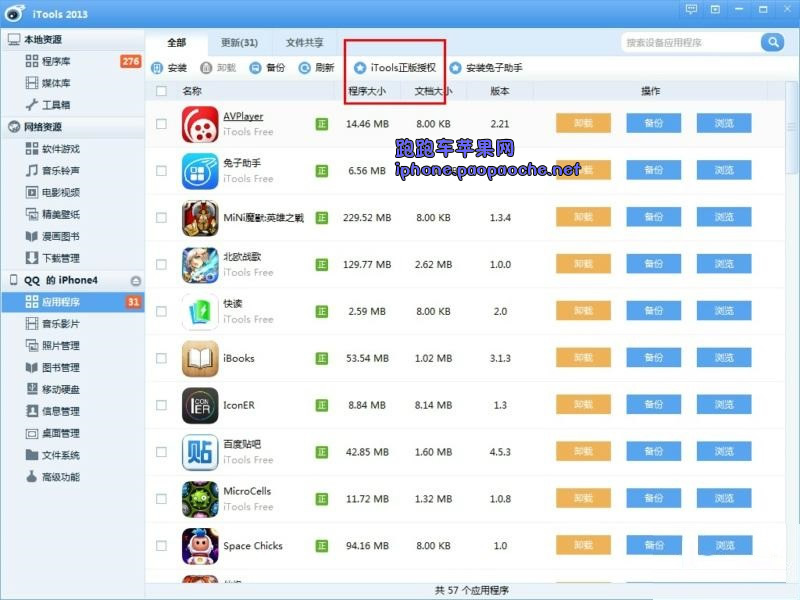Click the AVPlayer app icon
Image resolution: width=800 pixels, height=600 pixels.
point(200,124)
